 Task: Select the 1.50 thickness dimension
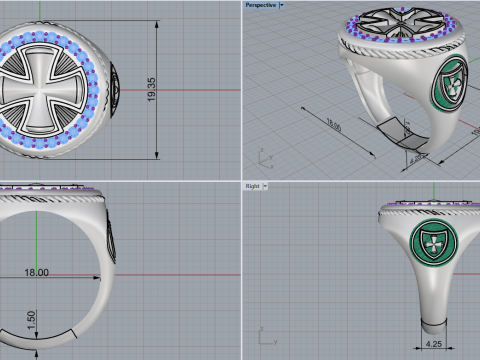pos(31,320)
